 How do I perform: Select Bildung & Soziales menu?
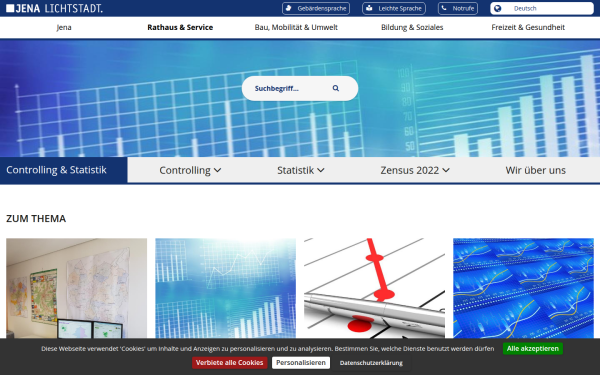412,27
